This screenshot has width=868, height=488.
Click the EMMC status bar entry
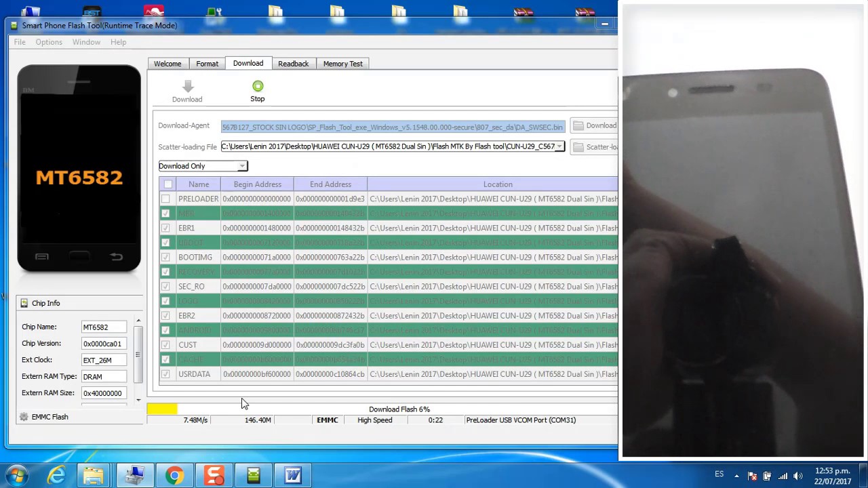(327, 420)
